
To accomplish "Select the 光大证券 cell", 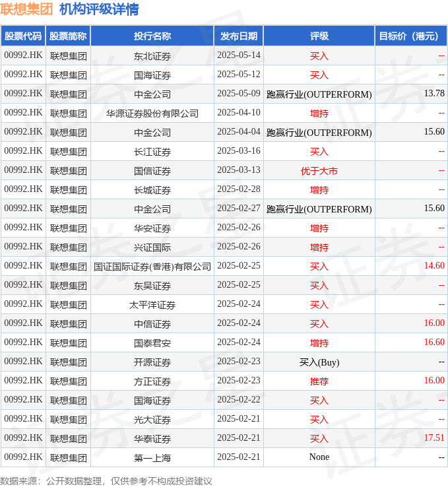I will [152, 420].
